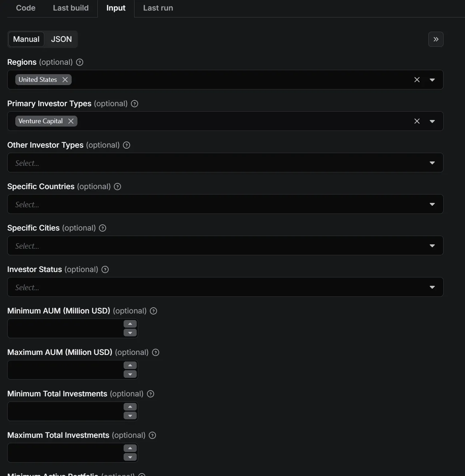Click help icon beside Specific Countries
Viewport: 465px width, 476px height.
(117, 187)
